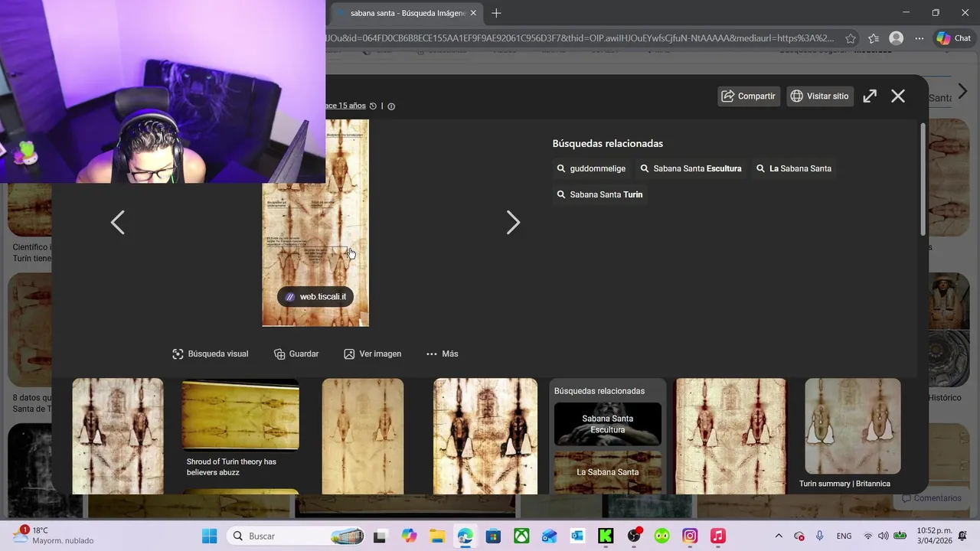
Task: Go to next image with right arrow
Action: pos(513,223)
